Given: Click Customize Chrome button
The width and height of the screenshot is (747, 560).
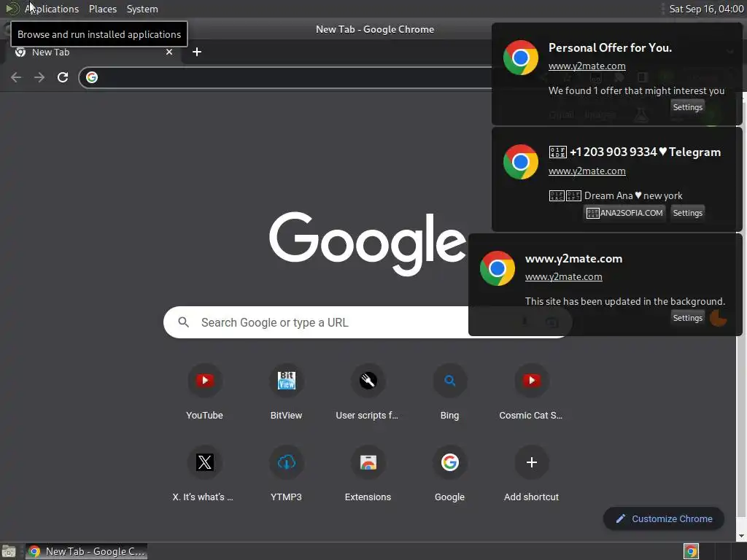Looking at the screenshot, I should [664, 519].
